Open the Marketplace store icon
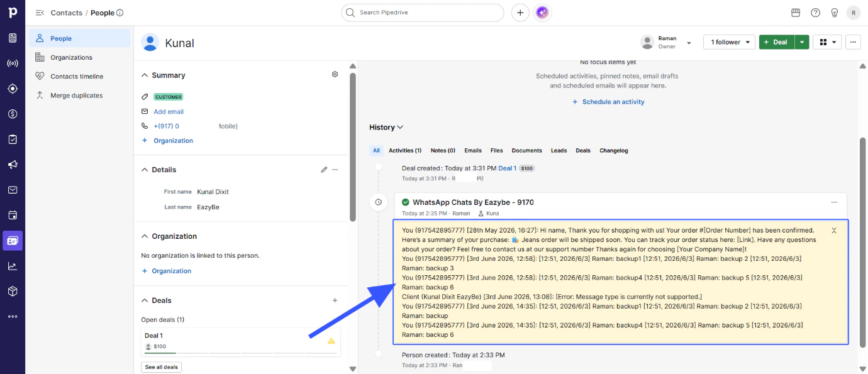868x374 pixels. tap(796, 13)
